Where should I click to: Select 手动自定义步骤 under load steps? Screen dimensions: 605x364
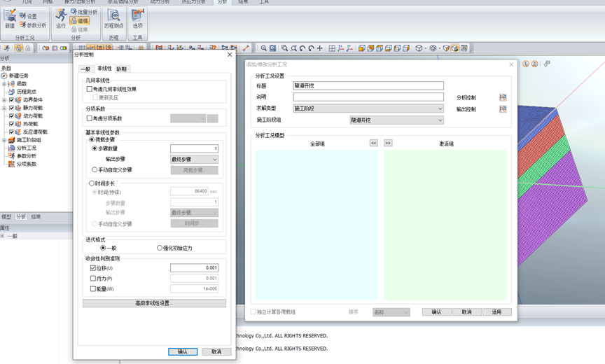tap(95, 169)
